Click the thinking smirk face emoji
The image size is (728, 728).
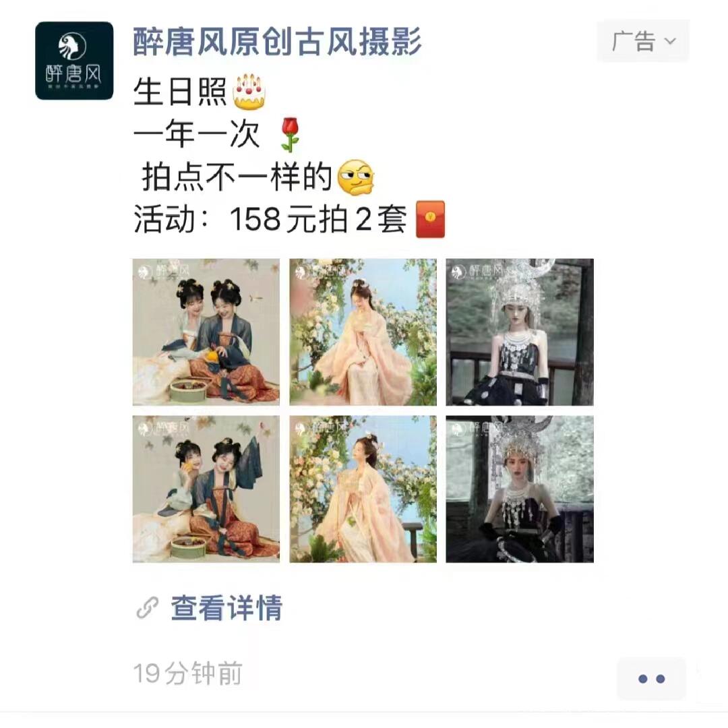click(x=356, y=177)
